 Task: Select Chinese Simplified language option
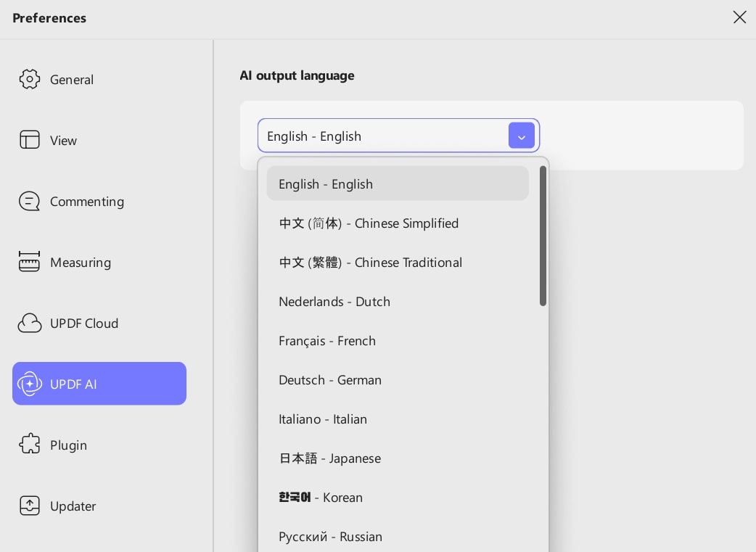[398, 223]
